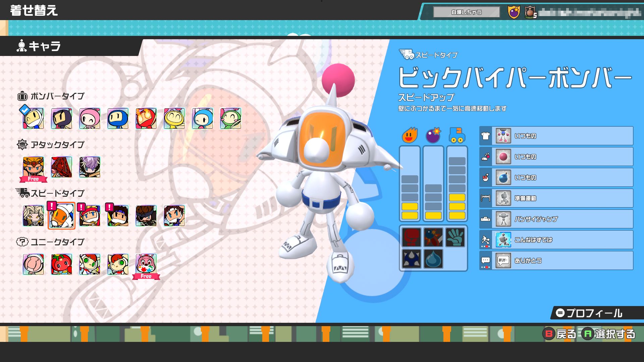Choose the Solid Snake speed-type character
Viewport: 644px width, 362px height.
(146, 216)
